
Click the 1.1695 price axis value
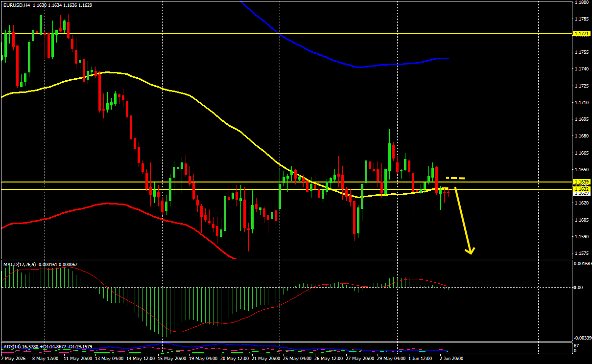(x=582, y=119)
